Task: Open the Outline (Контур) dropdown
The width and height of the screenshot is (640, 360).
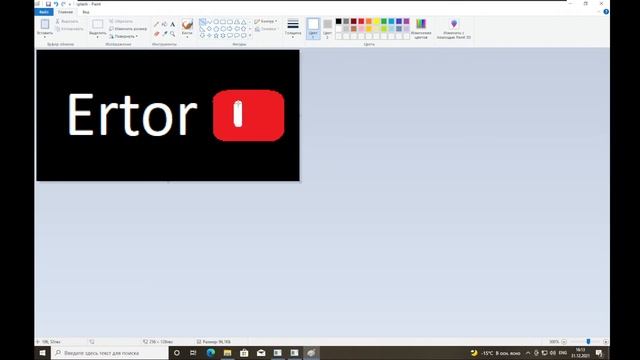Action: pos(265,21)
